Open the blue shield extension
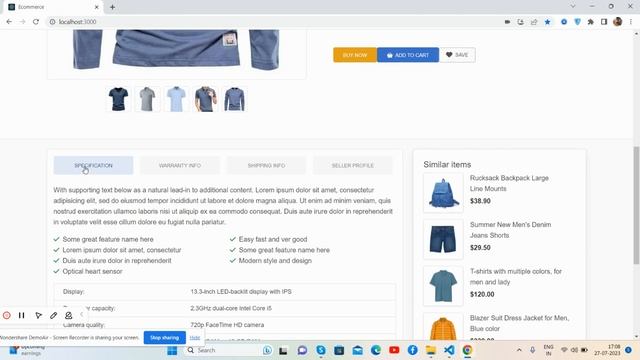The image size is (640, 360). 577,22
